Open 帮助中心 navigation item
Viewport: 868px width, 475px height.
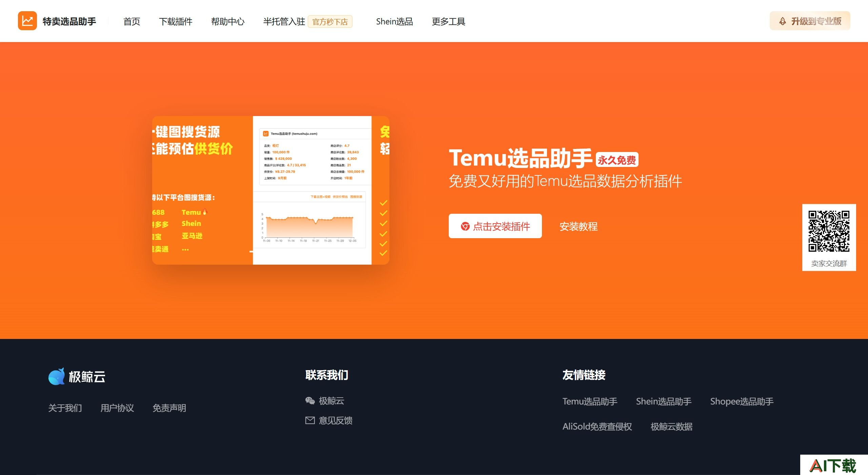(228, 21)
